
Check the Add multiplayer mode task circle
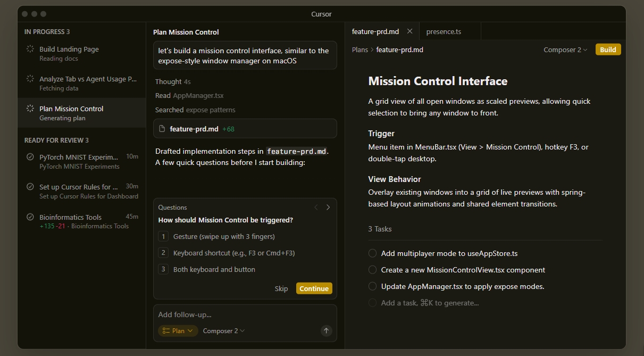coord(372,253)
